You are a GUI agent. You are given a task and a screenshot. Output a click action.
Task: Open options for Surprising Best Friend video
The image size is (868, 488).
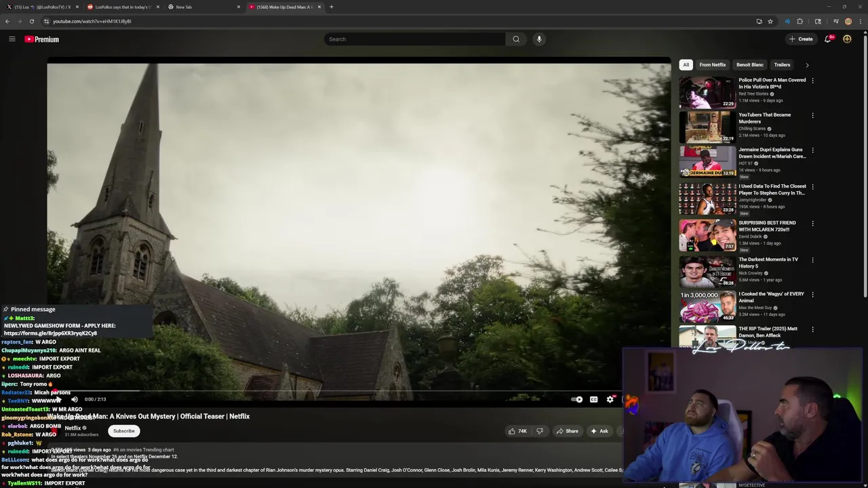coord(812,223)
